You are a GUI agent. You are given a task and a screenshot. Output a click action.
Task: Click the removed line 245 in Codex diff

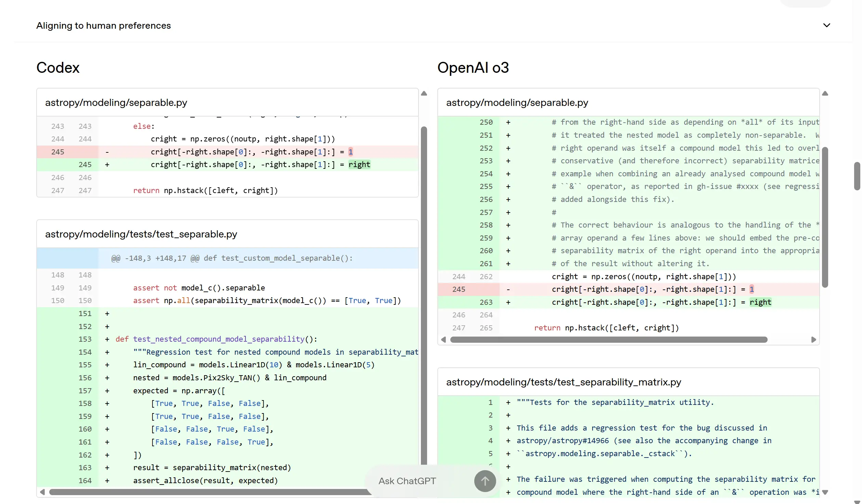(227, 152)
